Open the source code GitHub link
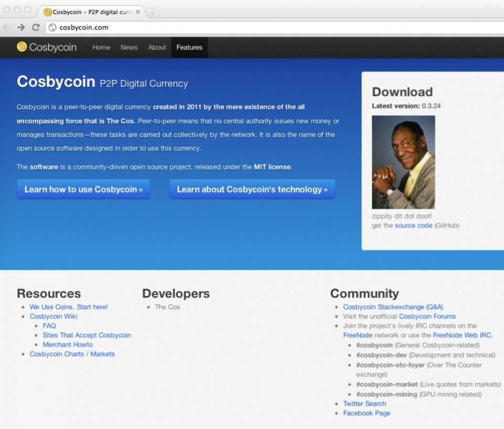The image size is (504, 429). click(x=413, y=225)
